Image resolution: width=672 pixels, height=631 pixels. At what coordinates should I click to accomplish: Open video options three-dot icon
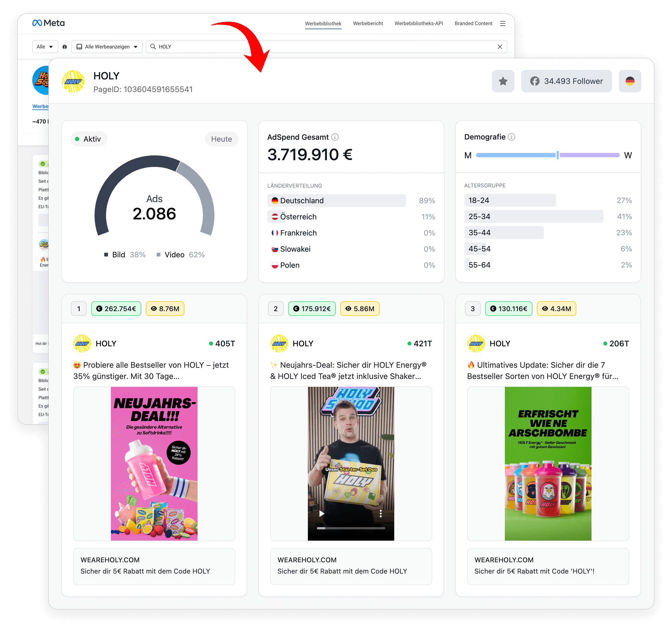381,513
